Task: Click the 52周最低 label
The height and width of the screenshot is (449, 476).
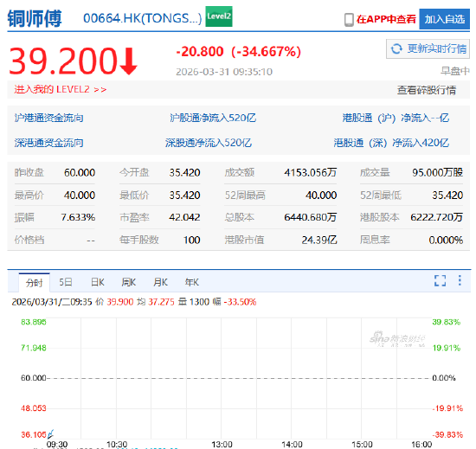Action: (x=381, y=195)
